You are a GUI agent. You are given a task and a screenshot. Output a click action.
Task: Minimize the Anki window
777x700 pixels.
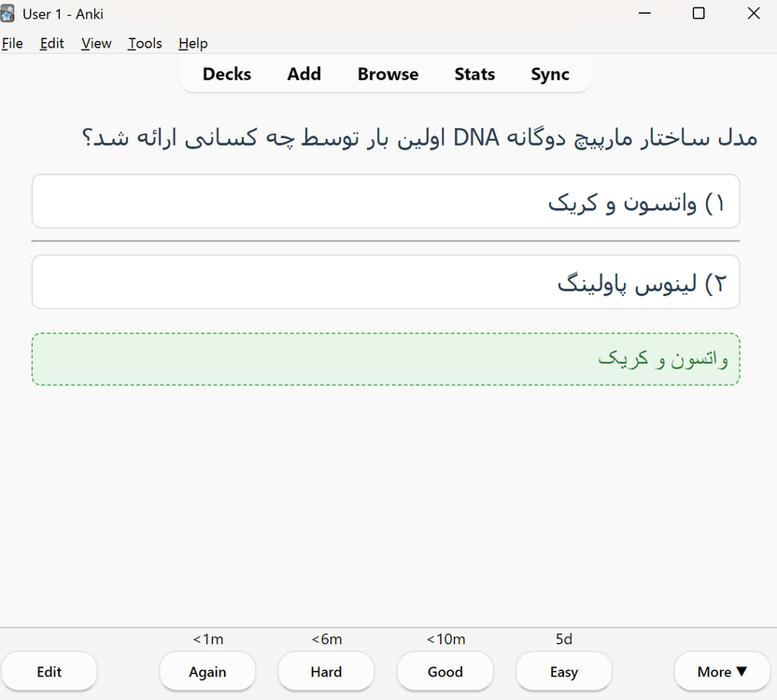[644, 13]
